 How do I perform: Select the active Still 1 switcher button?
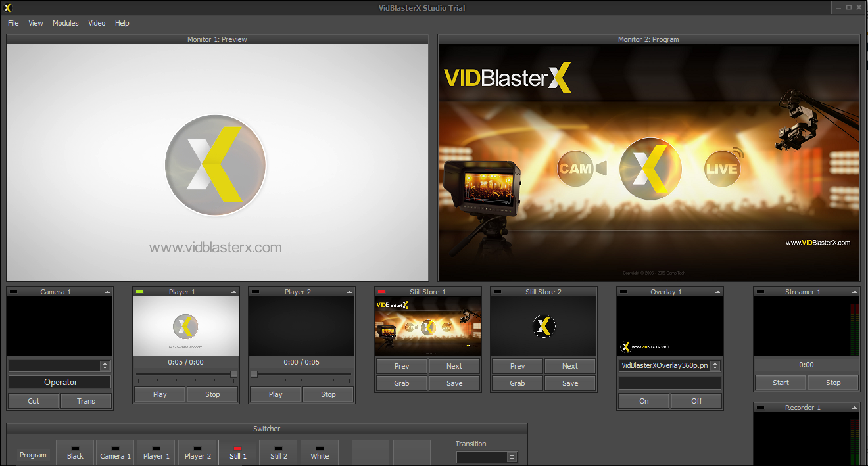pos(237,453)
